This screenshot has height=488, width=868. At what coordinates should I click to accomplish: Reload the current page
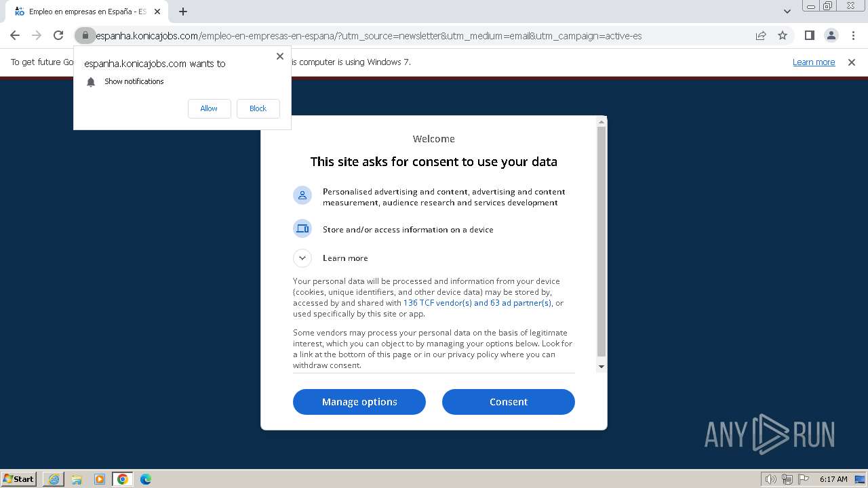(58, 35)
